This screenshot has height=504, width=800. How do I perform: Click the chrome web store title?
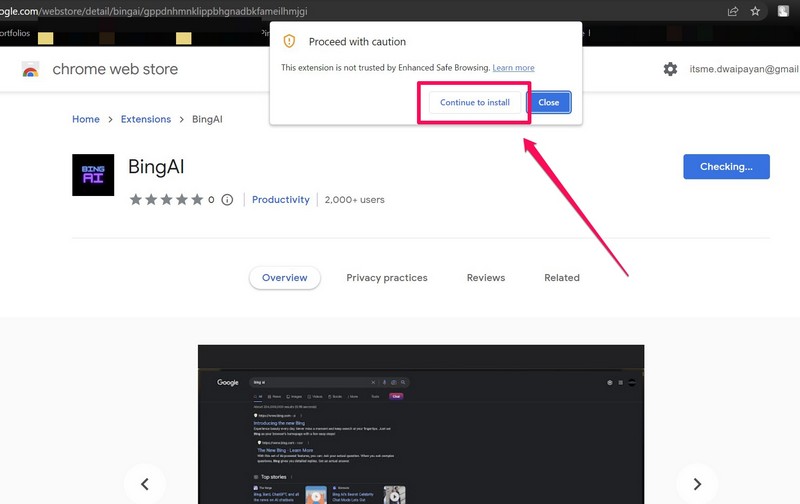[115, 69]
